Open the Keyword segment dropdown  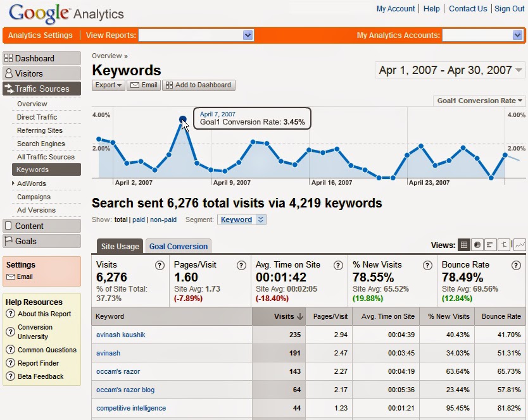[242, 219]
